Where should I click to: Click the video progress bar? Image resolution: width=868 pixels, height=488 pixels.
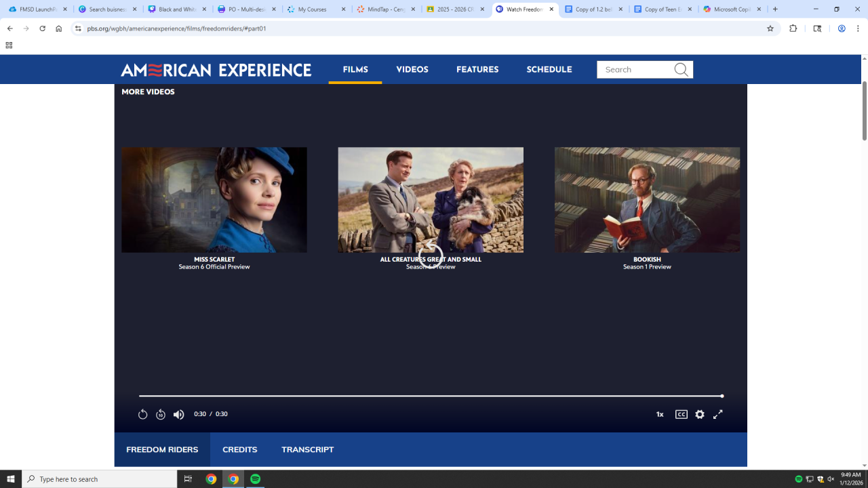(431, 396)
